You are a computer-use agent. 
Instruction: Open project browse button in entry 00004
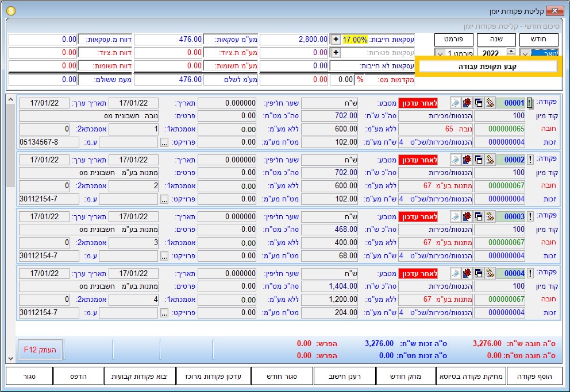tap(164, 313)
